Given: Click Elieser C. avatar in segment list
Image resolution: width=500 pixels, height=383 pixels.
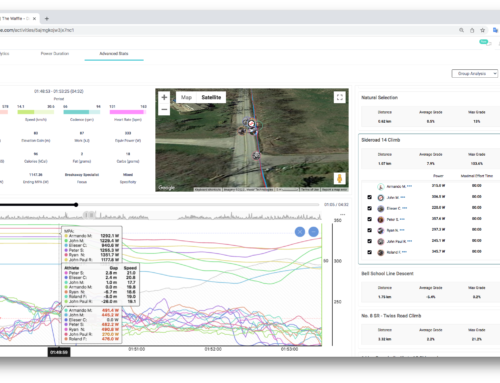Looking at the screenshot, I should [x=381, y=209].
